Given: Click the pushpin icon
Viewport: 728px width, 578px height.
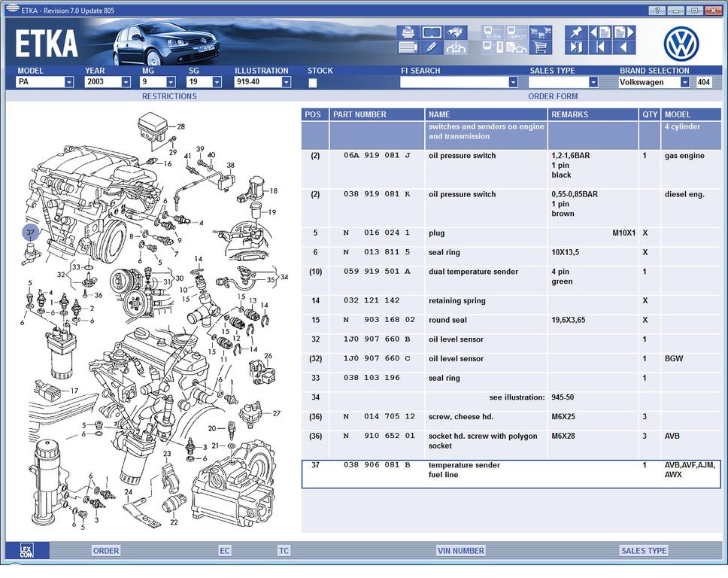Looking at the screenshot, I should [576, 32].
